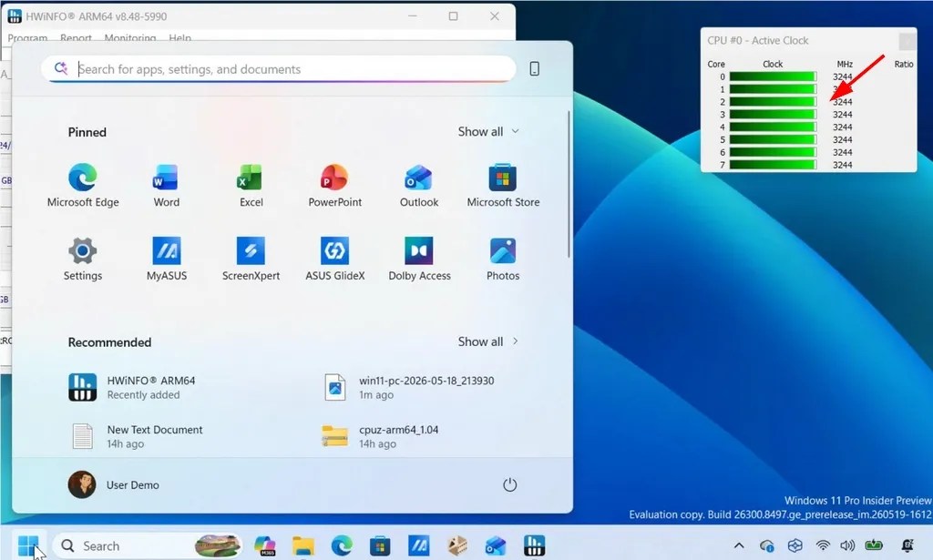Click the hexagon tray icon beside Wi-Fi
The height and width of the screenshot is (560, 933).
pos(795,545)
